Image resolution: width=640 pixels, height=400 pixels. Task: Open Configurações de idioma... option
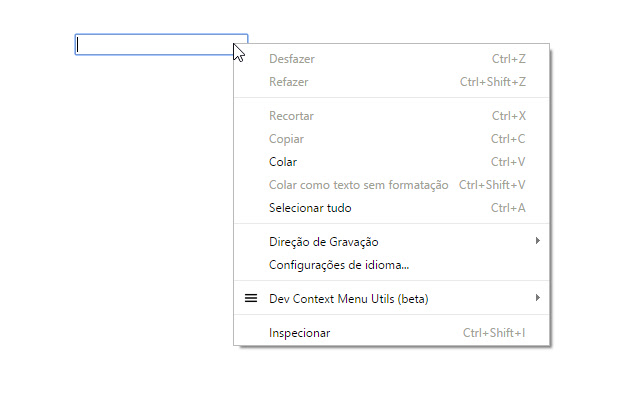tap(391, 265)
